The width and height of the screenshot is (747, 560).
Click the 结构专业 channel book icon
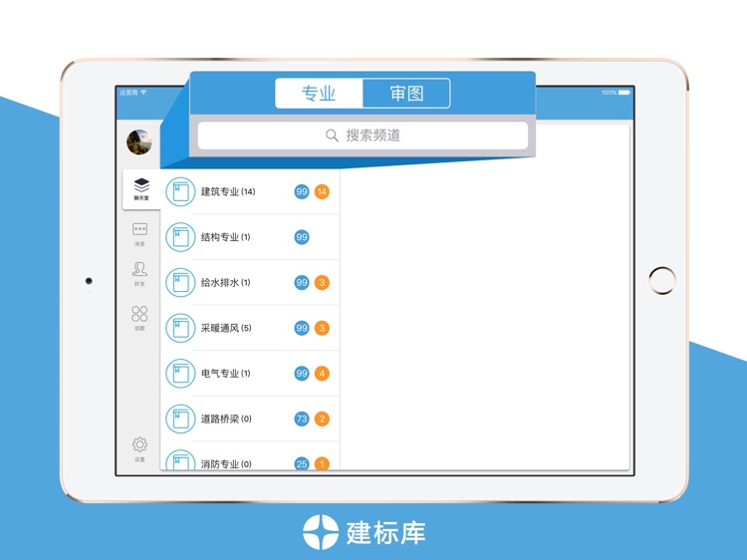[180, 237]
